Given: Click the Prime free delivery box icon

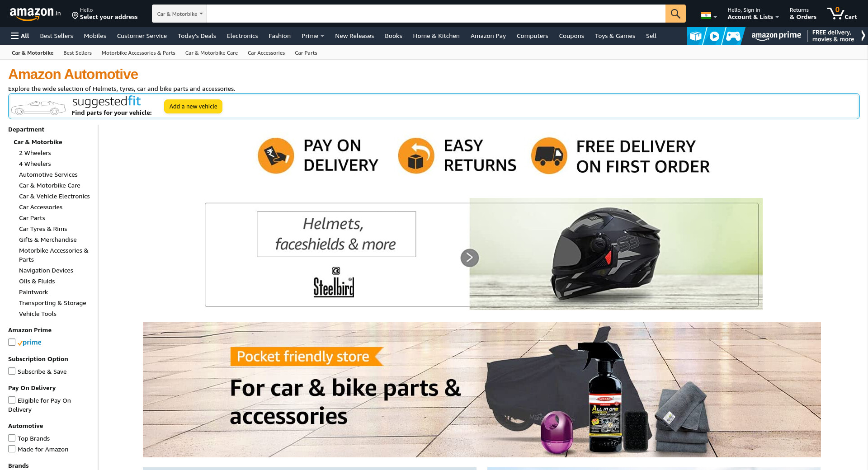Looking at the screenshot, I should [695, 36].
